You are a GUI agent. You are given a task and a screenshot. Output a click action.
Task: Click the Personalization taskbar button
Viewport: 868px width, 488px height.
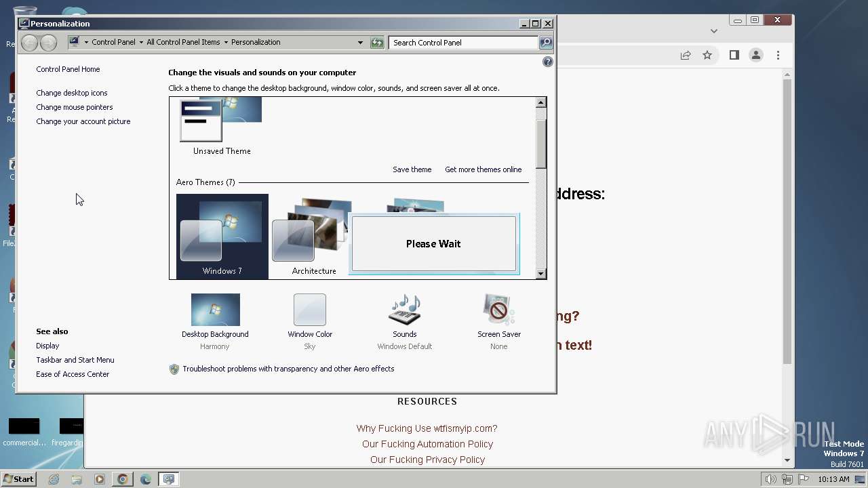pyautogui.click(x=169, y=479)
